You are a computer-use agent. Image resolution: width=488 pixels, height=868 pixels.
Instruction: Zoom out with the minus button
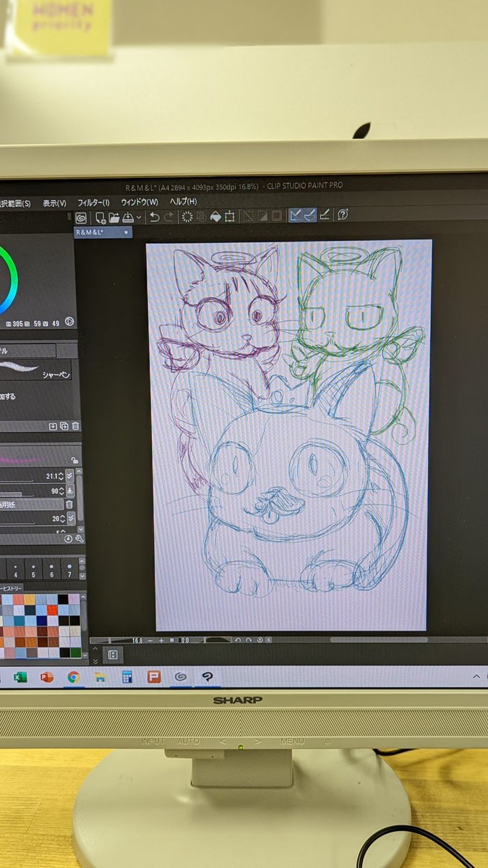(x=151, y=640)
